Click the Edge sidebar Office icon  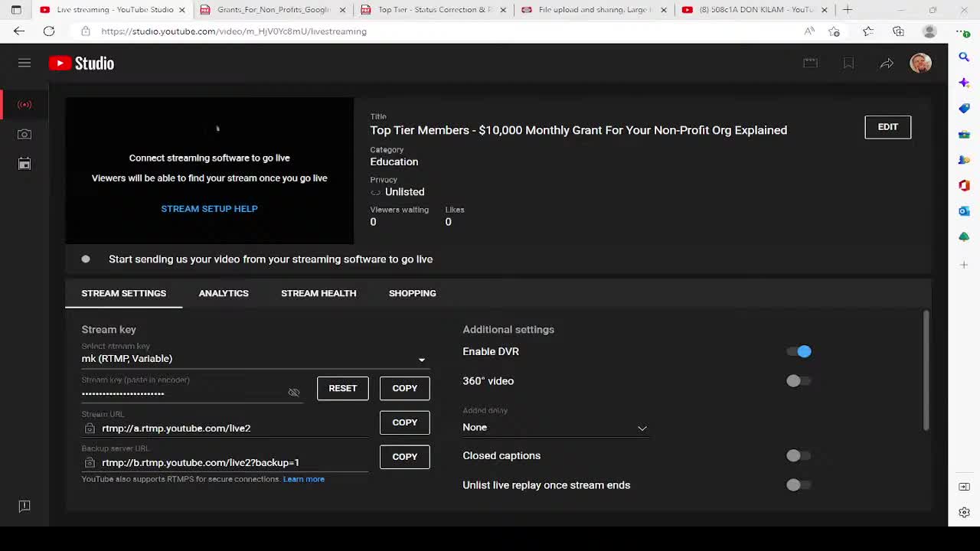point(964,185)
